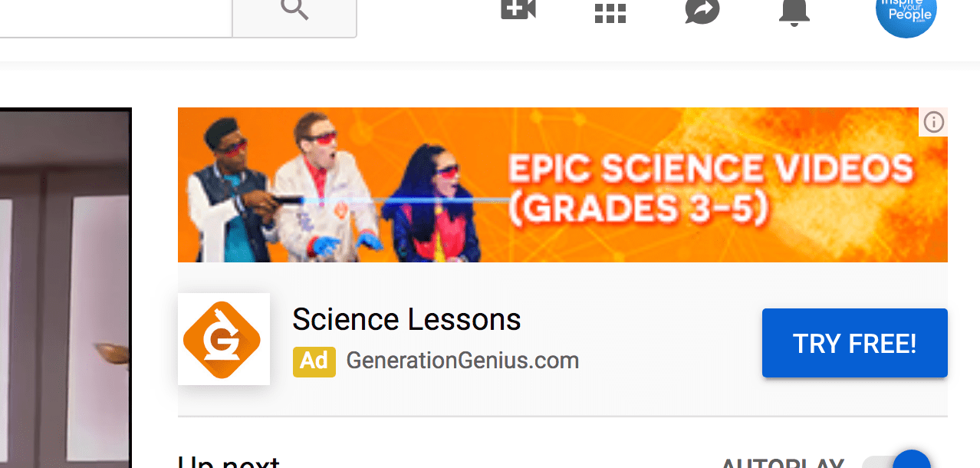
Task: Open the YouTube apps grid icon
Action: 610,12
